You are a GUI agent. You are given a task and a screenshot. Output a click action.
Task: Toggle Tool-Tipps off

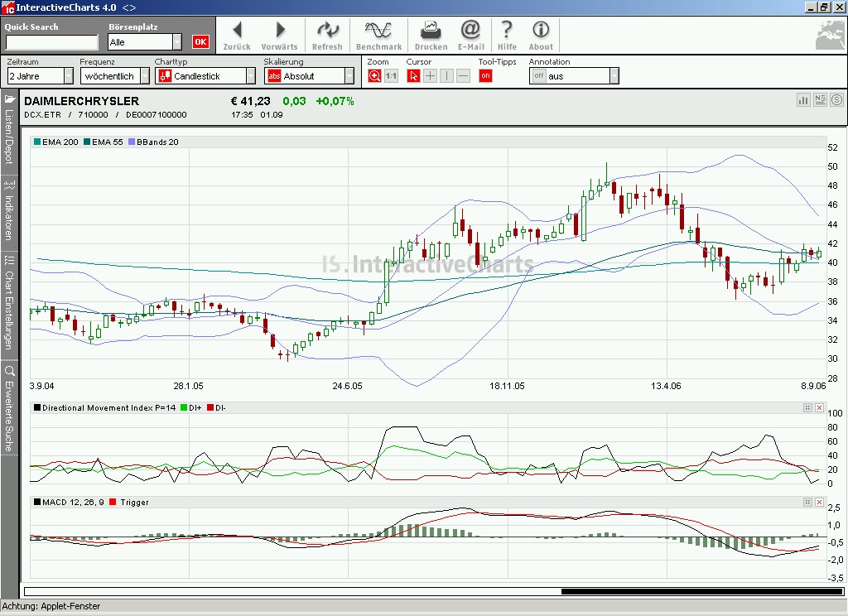pyautogui.click(x=485, y=75)
